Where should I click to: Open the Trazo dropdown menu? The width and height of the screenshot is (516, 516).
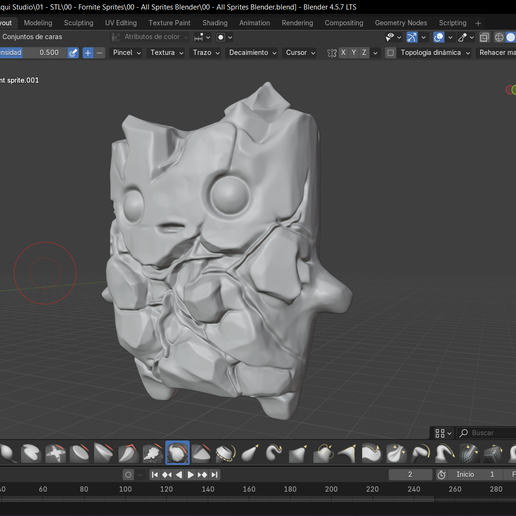pos(206,53)
